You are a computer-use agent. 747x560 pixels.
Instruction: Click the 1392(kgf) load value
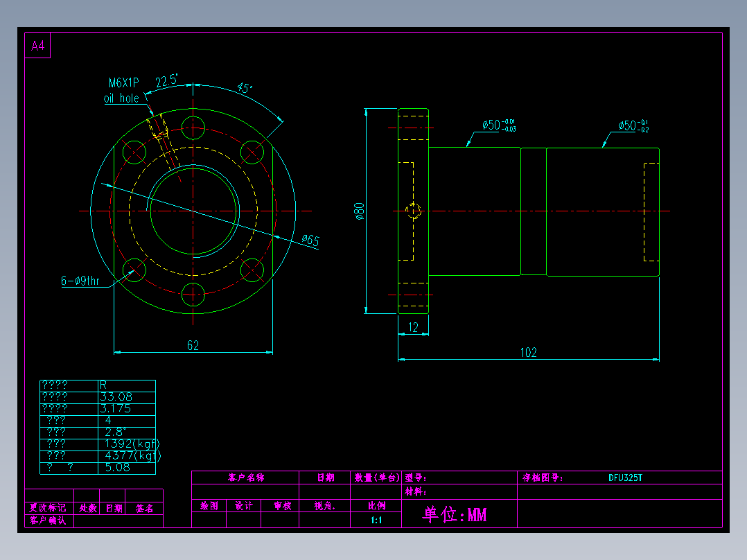tap(132, 444)
